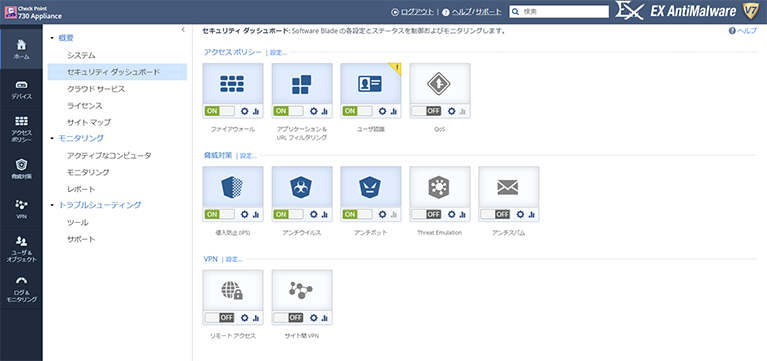This screenshot has width=767, height=361.
Task: Open サイト マップ in the tree
Action: [89, 122]
